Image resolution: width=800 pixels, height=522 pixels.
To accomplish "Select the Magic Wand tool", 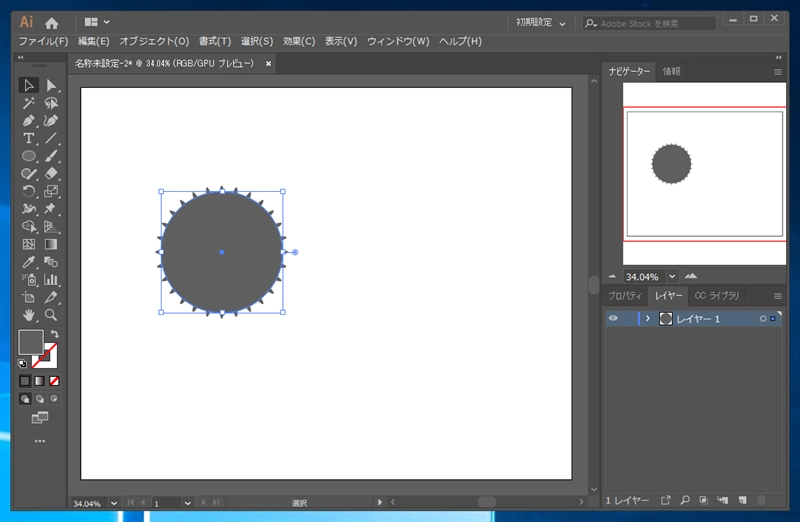I will (x=29, y=103).
